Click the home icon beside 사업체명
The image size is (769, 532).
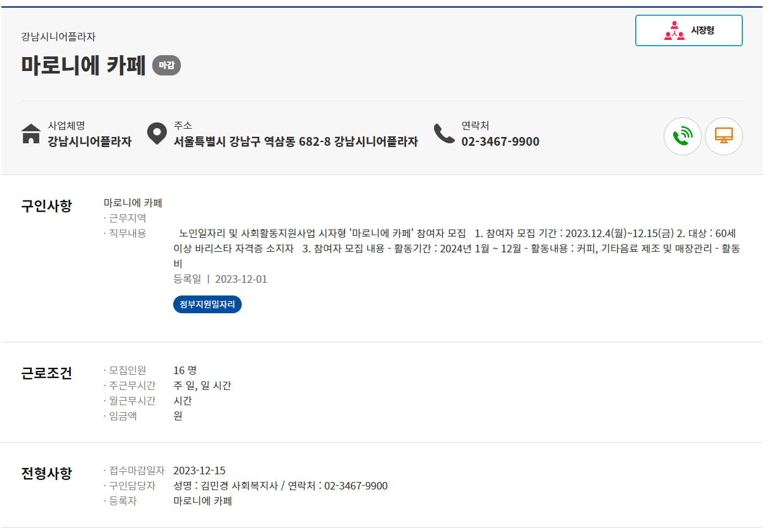pyautogui.click(x=30, y=134)
